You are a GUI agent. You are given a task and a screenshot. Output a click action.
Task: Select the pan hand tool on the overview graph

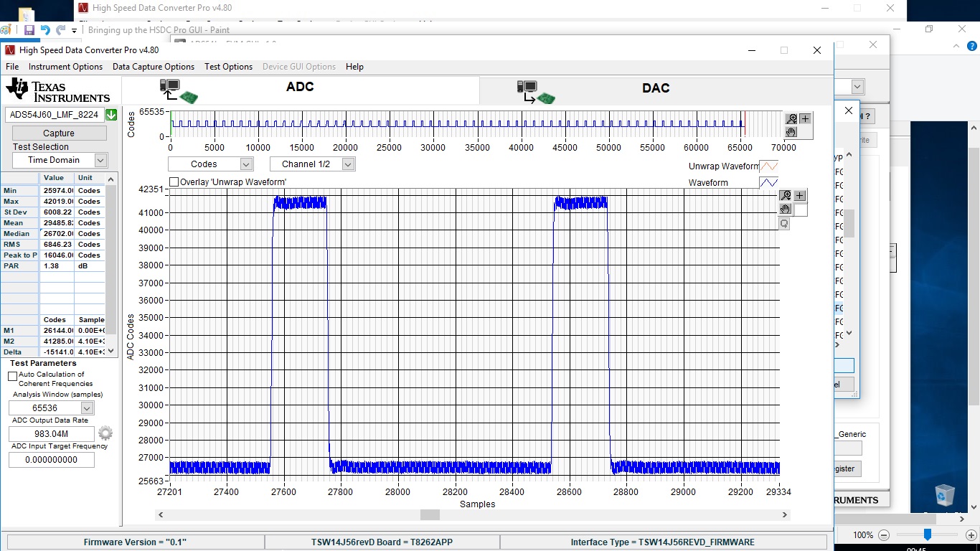(x=791, y=132)
